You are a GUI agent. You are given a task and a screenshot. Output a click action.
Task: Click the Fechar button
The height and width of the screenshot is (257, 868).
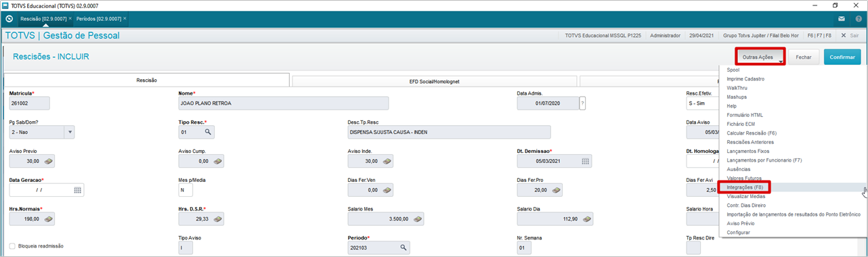pos(804,57)
